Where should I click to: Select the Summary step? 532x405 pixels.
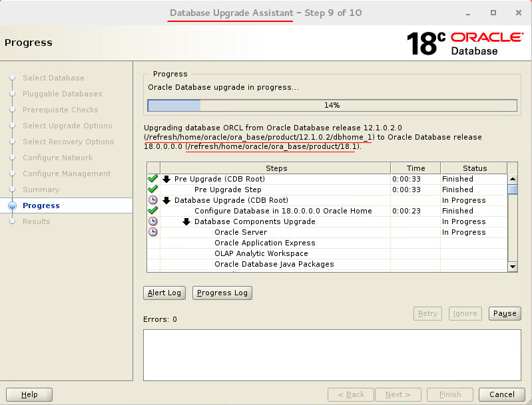pos(41,190)
